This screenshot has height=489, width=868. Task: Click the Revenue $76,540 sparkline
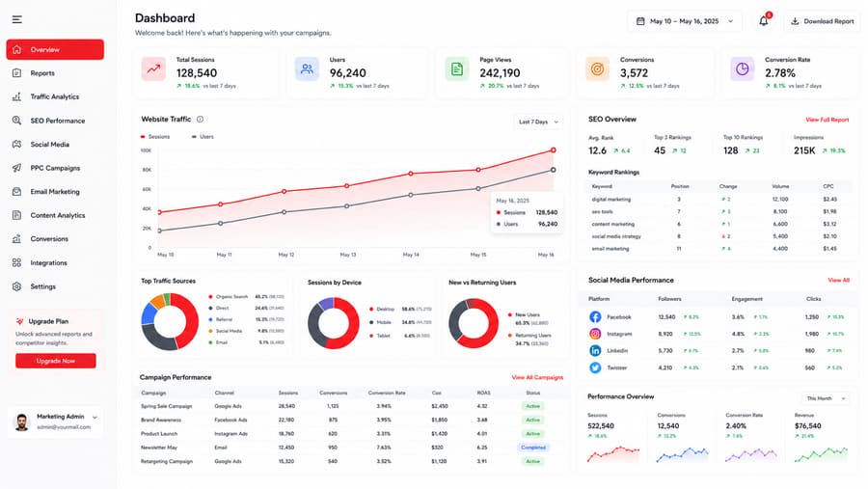(x=821, y=454)
